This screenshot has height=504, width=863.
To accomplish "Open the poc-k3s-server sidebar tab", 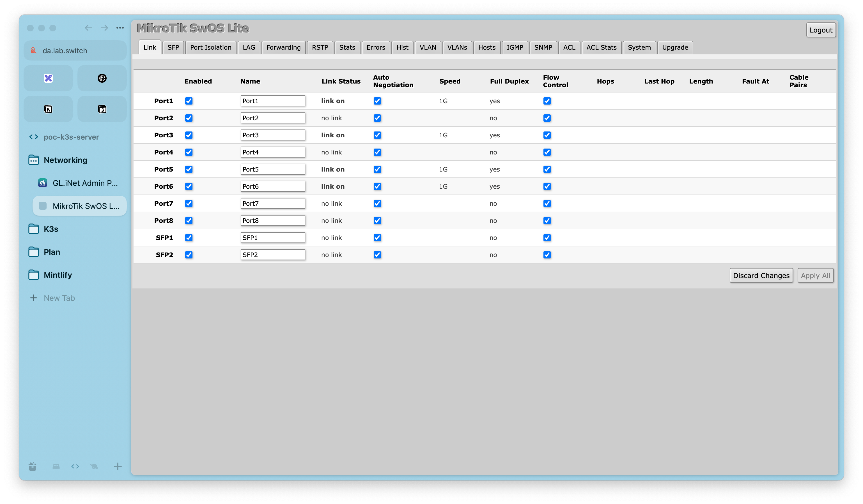I will coord(75,137).
